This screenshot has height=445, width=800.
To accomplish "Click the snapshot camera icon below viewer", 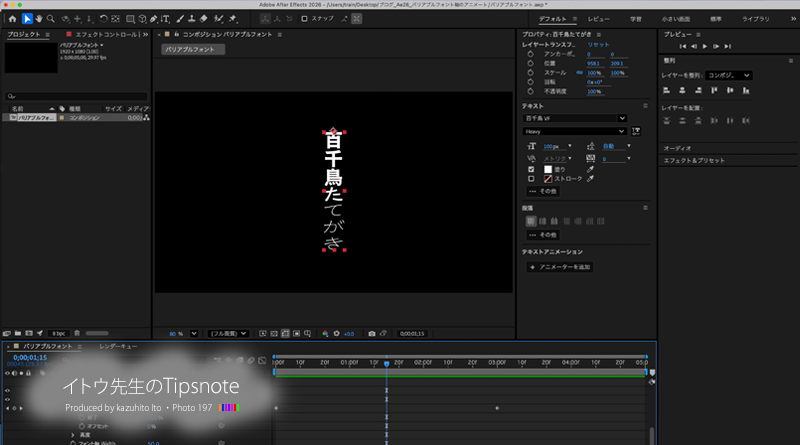I will pyautogui.click(x=372, y=333).
